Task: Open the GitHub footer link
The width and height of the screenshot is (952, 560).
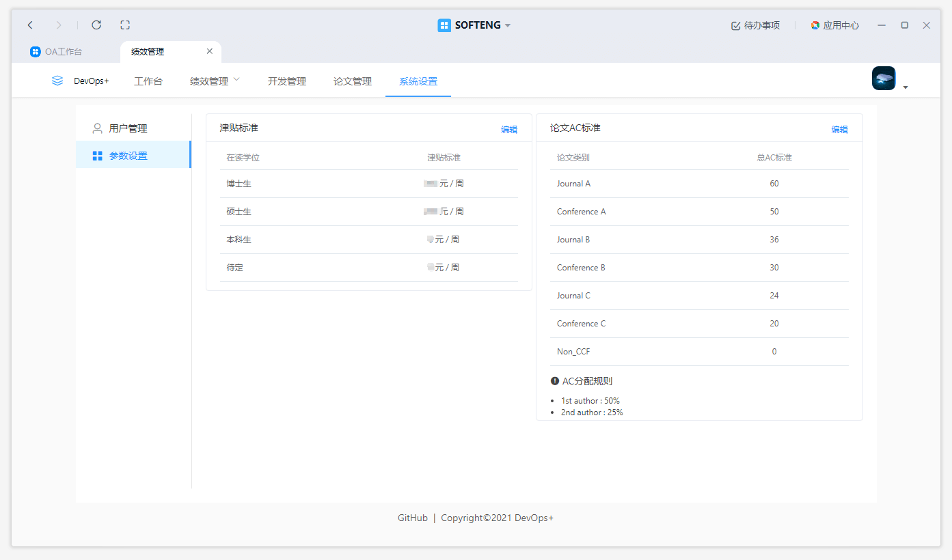Action: (x=413, y=518)
